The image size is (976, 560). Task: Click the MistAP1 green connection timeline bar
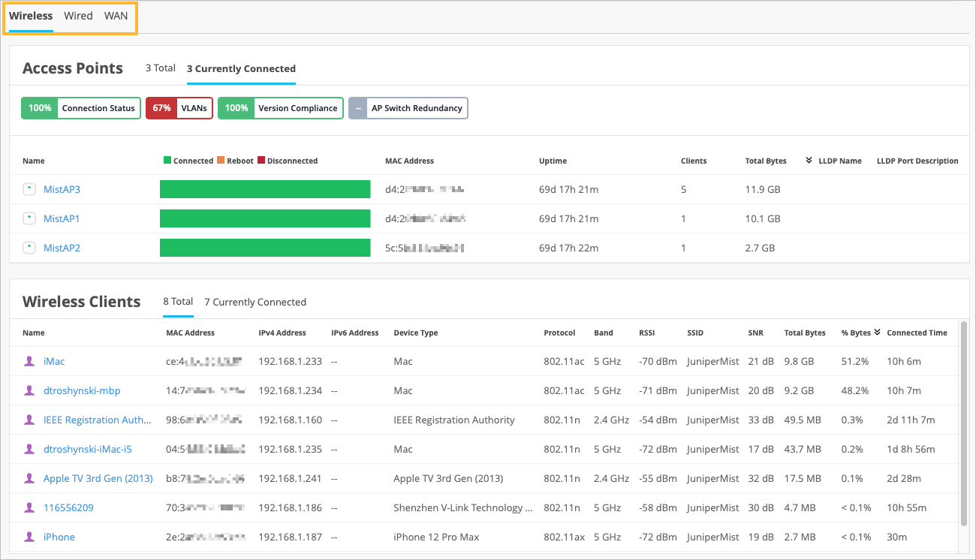[x=265, y=218]
